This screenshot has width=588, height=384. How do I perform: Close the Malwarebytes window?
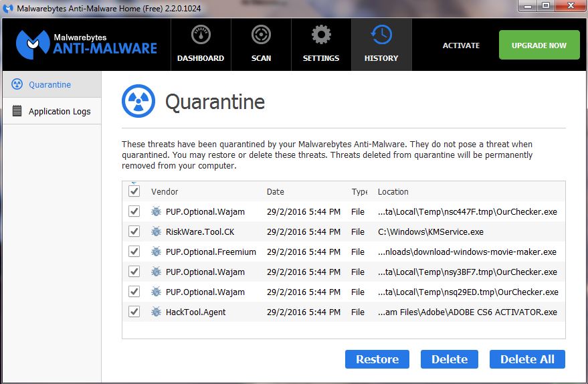coord(571,5)
